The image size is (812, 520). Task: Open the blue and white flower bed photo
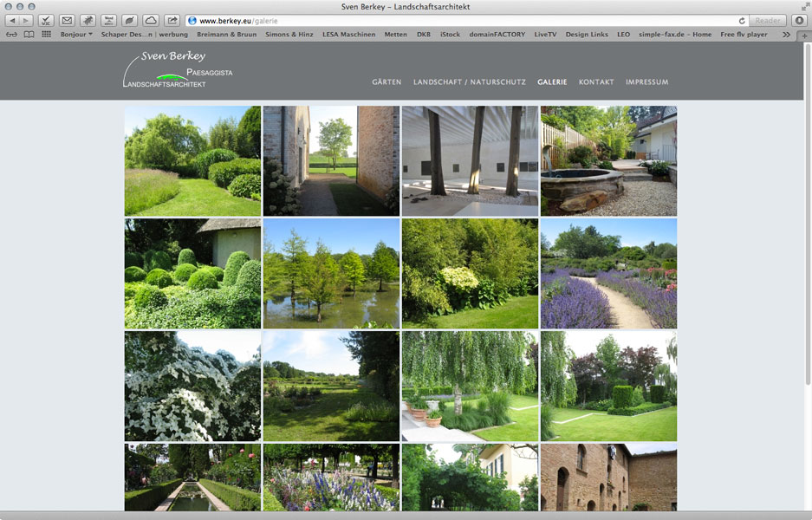pyautogui.click(x=331, y=478)
